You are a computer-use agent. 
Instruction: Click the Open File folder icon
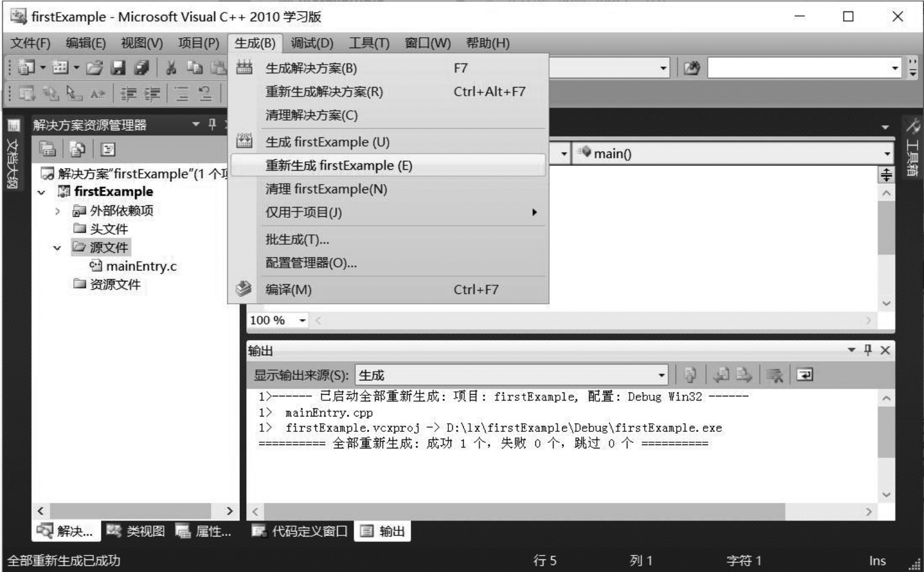(94, 67)
